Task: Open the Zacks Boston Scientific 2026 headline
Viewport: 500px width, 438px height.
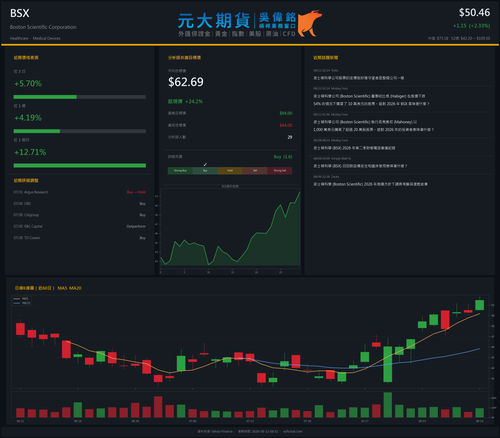Action: 370,184
